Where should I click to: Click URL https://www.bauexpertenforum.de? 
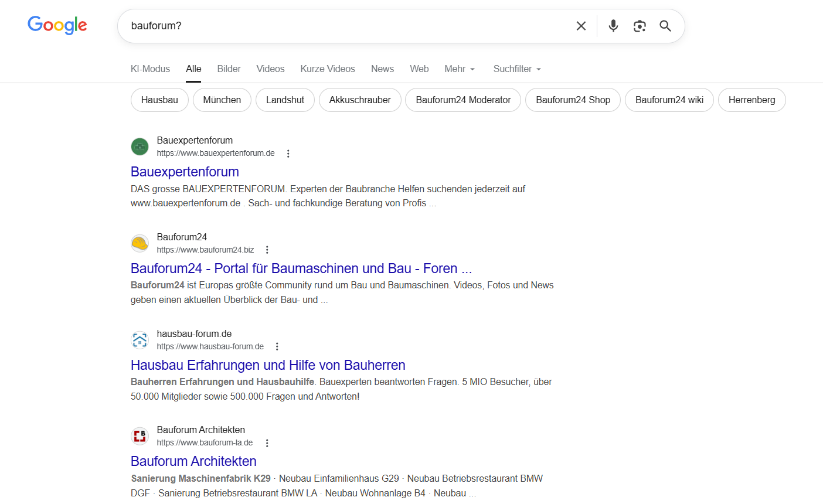pyautogui.click(x=216, y=154)
